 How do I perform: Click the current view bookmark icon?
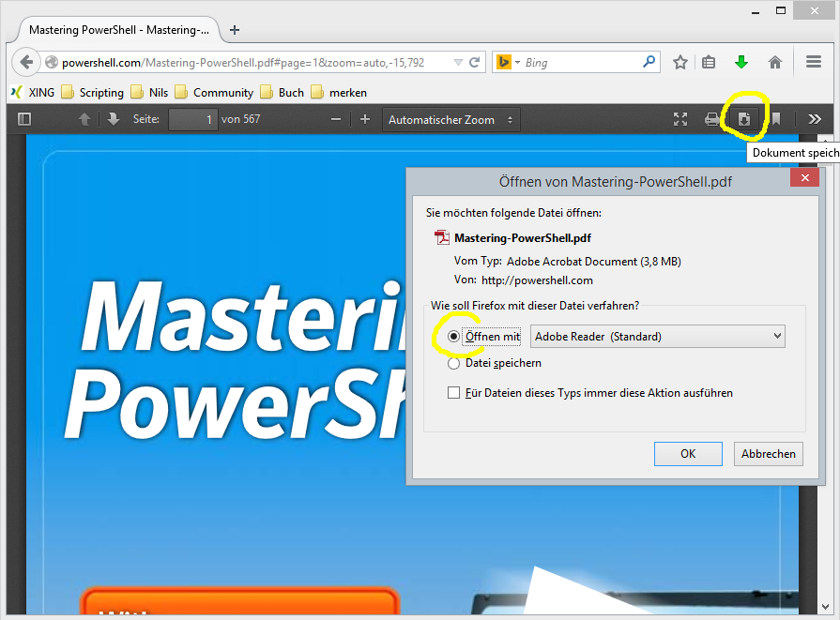(776, 119)
